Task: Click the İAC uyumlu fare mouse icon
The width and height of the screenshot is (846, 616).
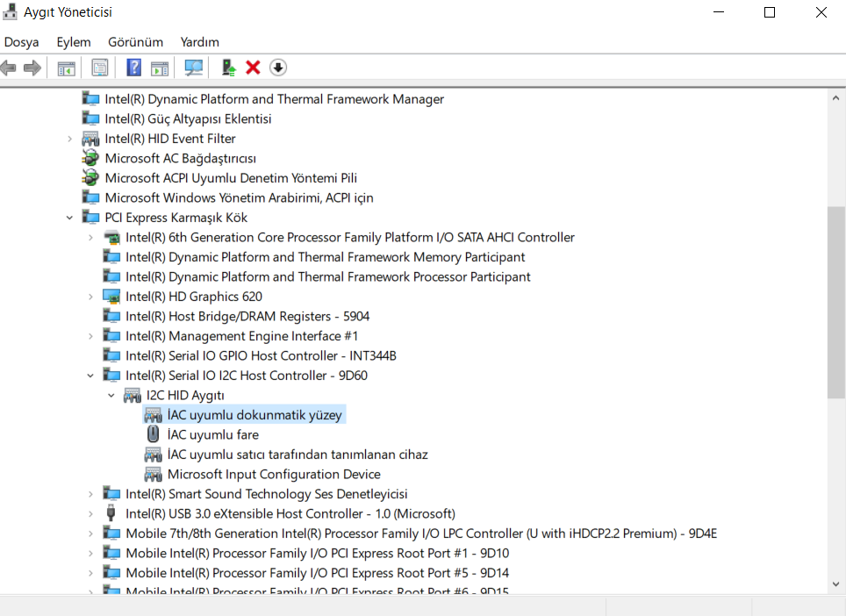Action: pos(154,434)
